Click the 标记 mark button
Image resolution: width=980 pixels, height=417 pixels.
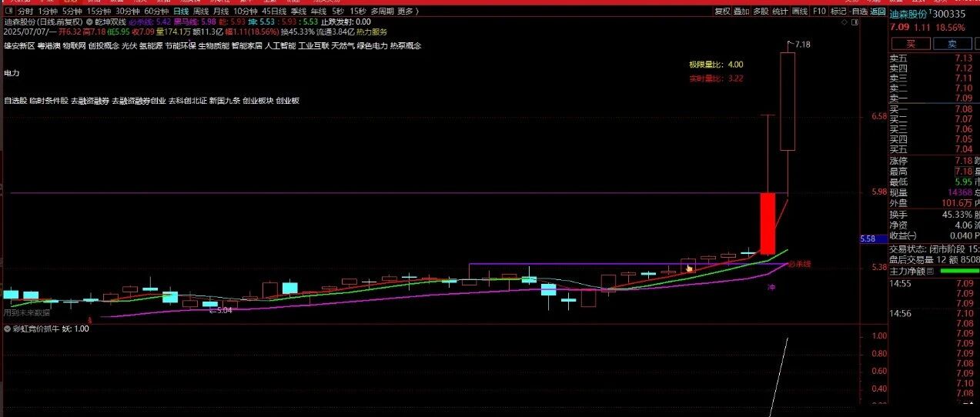point(838,12)
